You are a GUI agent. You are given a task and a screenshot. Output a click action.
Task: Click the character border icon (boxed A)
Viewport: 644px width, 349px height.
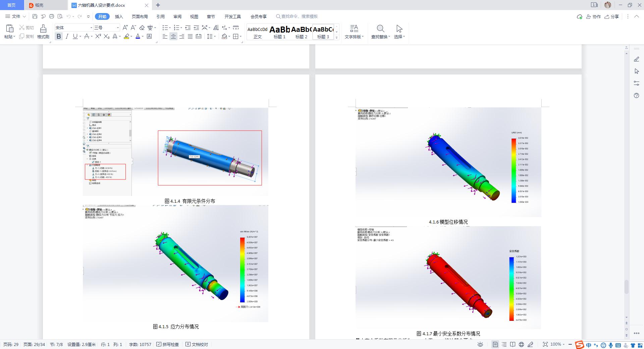pyautogui.click(x=149, y=36)
